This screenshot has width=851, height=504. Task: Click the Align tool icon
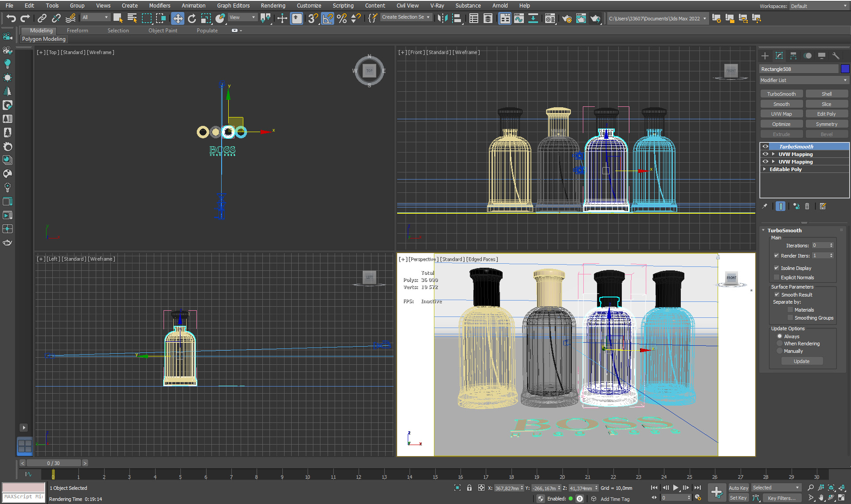click(x=457, y=18)
